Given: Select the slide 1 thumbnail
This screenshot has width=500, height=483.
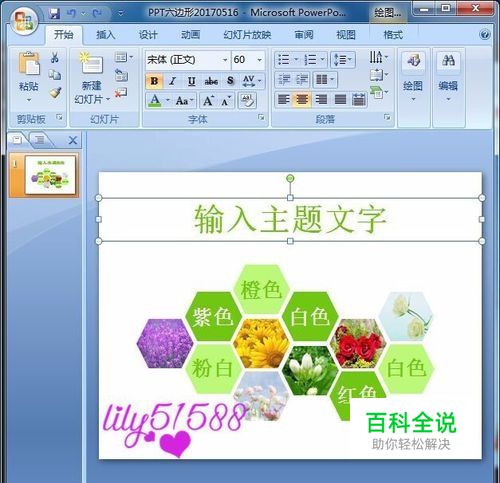Looking at the screenshot, I should pyautogui.click(x=50, y=175).
